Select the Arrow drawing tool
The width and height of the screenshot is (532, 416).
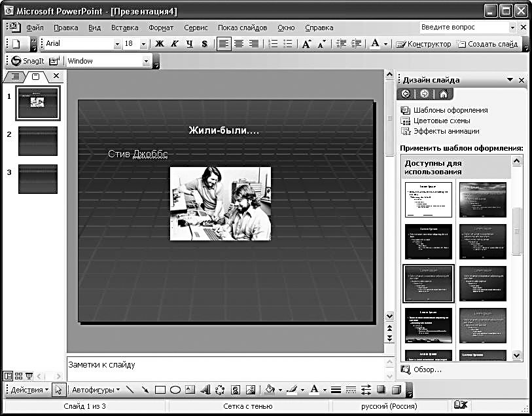point(145,390)
